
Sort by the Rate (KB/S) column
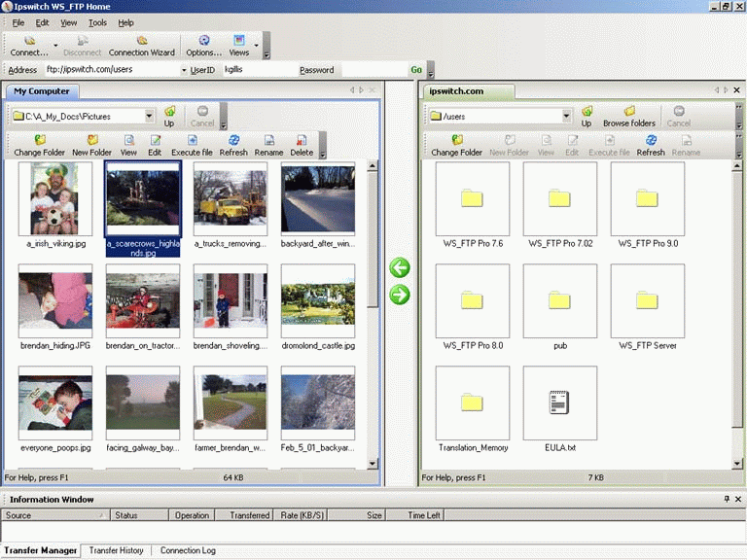tap(301, 514)
